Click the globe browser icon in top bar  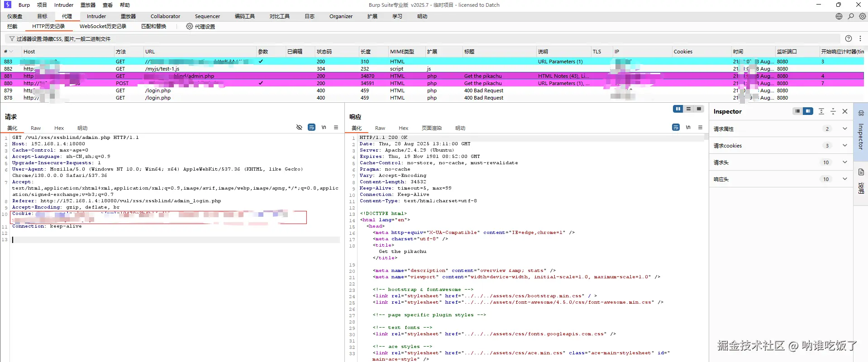point(839,16)
